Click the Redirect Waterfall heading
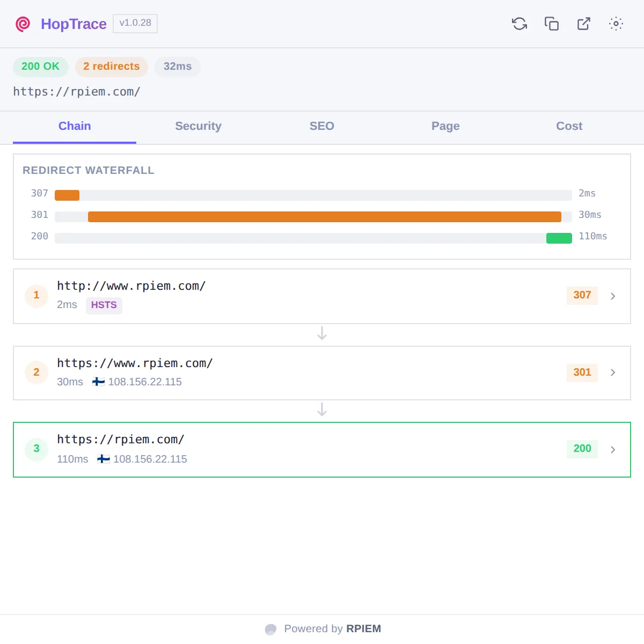The image size is (644, 644). point(89,171)
